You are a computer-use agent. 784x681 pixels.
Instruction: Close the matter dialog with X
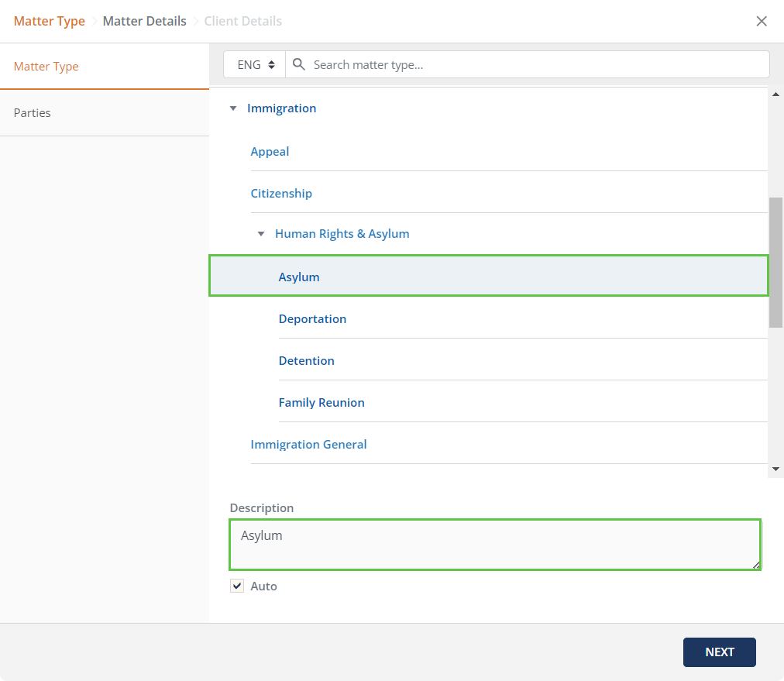coord(762,21)
